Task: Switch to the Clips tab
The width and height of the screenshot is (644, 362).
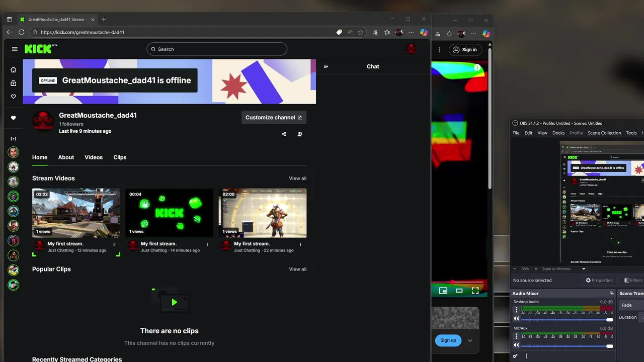Action: coord(120,157)
